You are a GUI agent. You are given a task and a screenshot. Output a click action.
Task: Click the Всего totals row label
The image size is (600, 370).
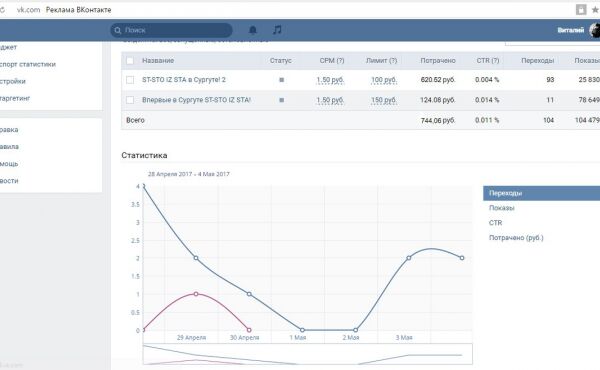tap(135, 120)
